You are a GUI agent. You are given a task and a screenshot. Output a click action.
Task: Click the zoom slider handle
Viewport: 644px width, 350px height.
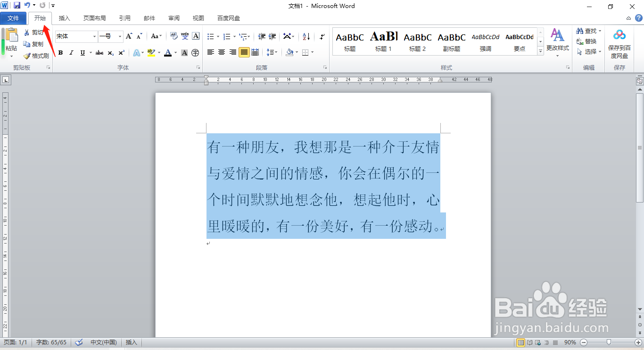pos(609,342)
